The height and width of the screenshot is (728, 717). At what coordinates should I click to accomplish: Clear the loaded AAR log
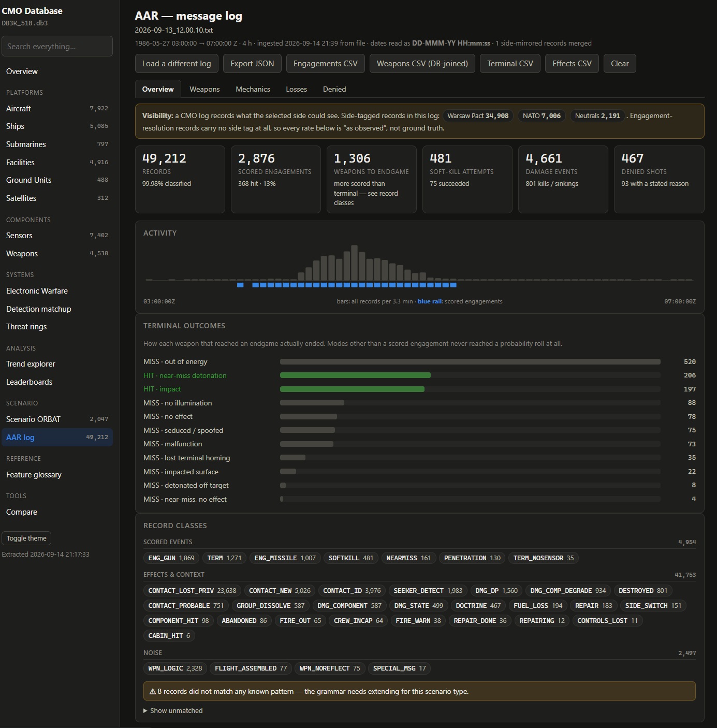(x=620, y=64)
